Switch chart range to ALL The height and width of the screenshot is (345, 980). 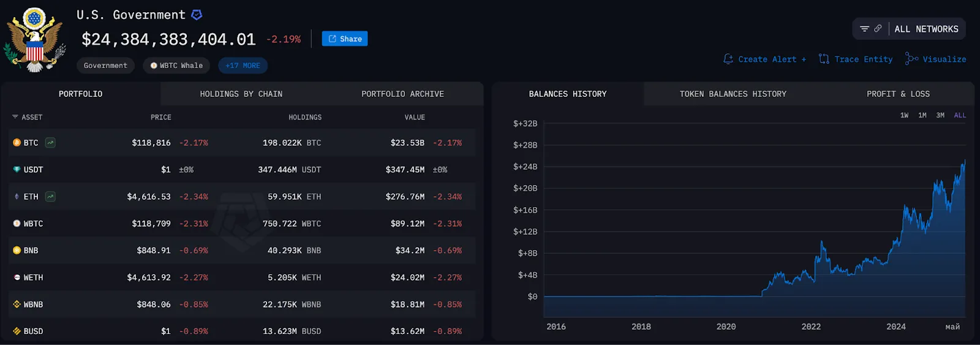tap(960, 115)
